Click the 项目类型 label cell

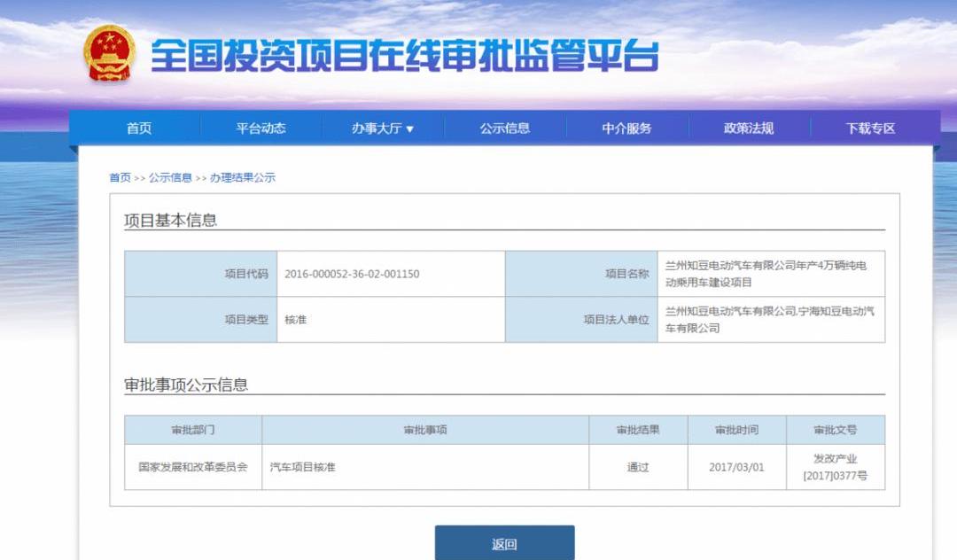coord(201,320)
